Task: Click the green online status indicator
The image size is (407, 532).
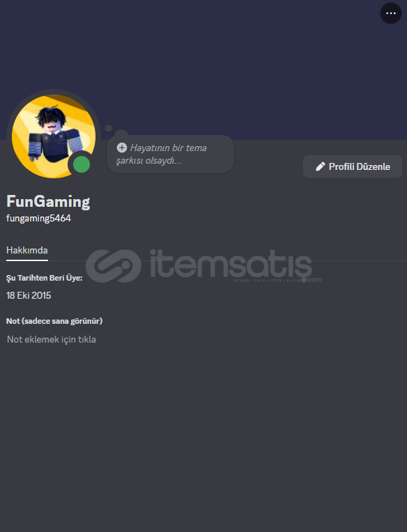Action: tap(82, 164)
